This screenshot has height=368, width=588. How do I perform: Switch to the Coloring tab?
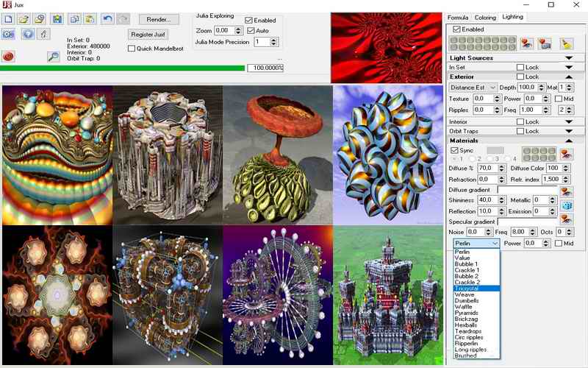[x=484, y=17]
